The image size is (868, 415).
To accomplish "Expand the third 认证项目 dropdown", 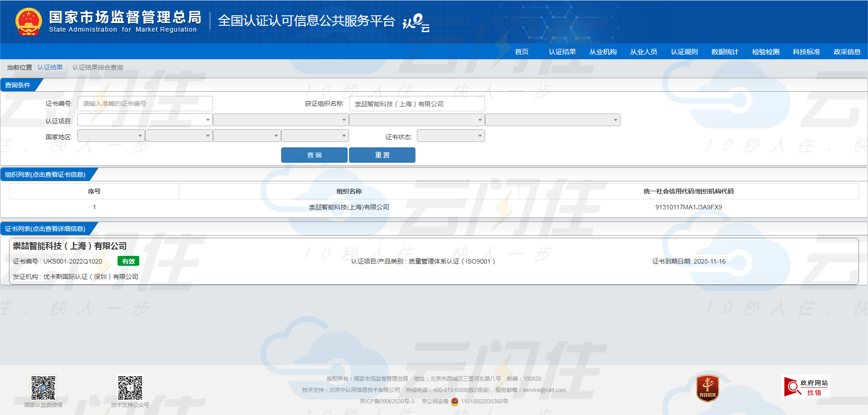I will click(417, 120).
